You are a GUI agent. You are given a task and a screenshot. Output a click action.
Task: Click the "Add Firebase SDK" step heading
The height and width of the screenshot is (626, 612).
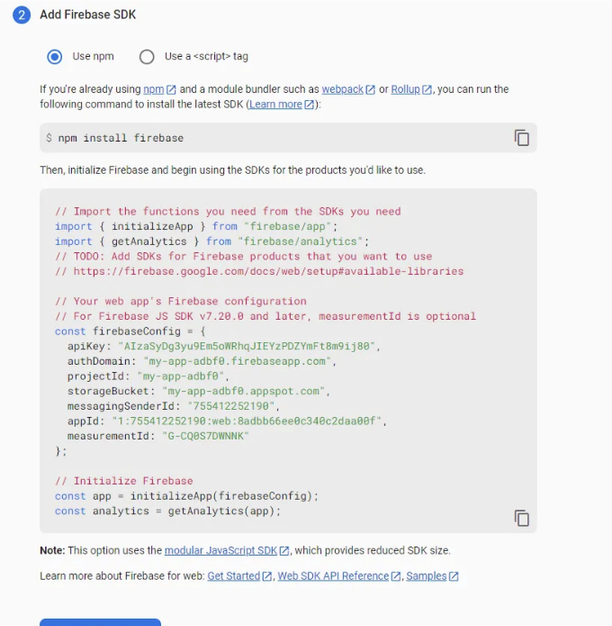pyautogui.click(x=88, y=15)
